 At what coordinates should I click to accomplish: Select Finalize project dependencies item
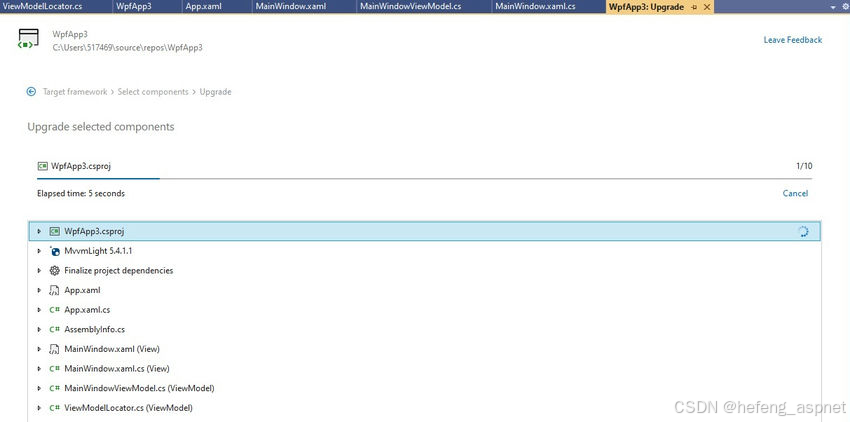pyautogui.click(x=424, y=271)
